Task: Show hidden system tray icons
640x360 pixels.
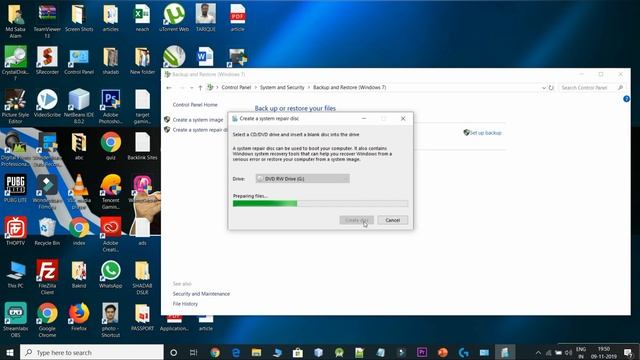Action: pyautogui.click(x=538, y=352)
